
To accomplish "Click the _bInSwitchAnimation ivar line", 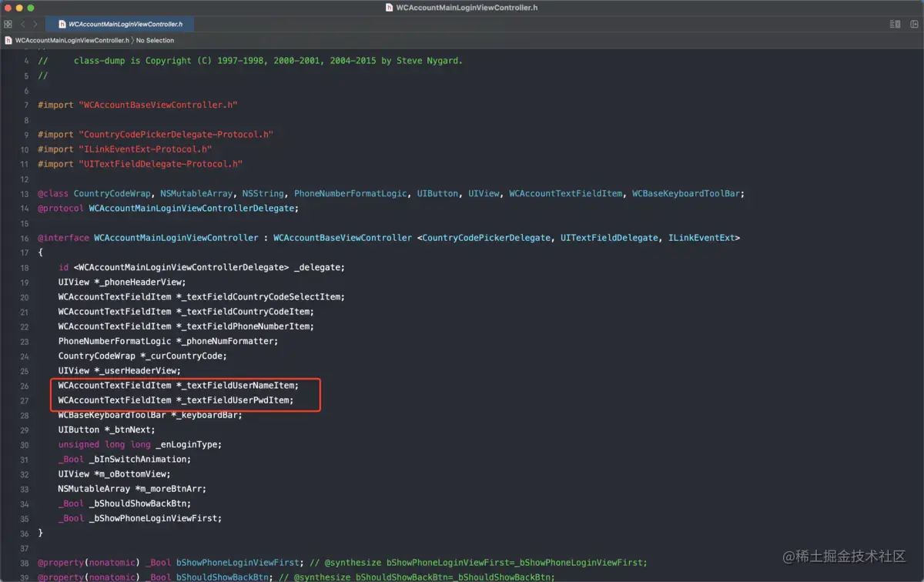I will (x=125, y=460).
